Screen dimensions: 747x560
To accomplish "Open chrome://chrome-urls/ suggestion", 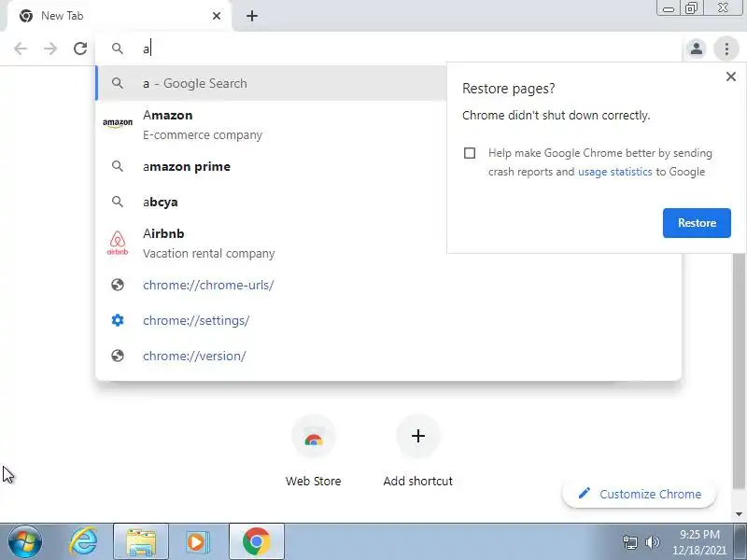I will (388, 285).
